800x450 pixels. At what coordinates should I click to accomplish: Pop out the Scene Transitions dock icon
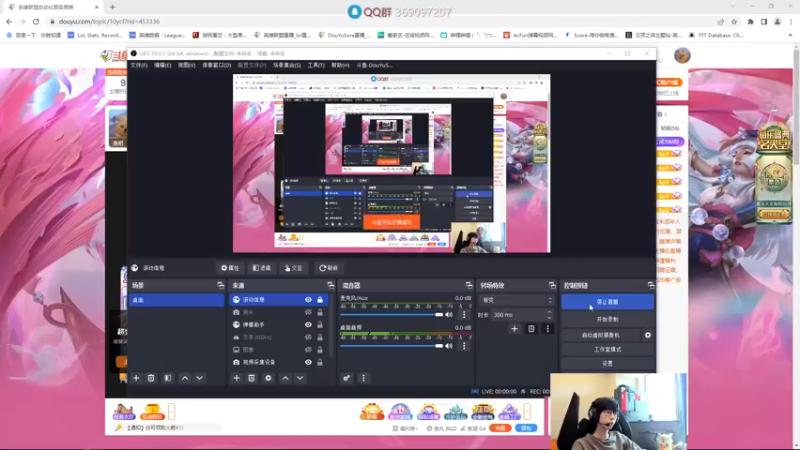[552, 285]
